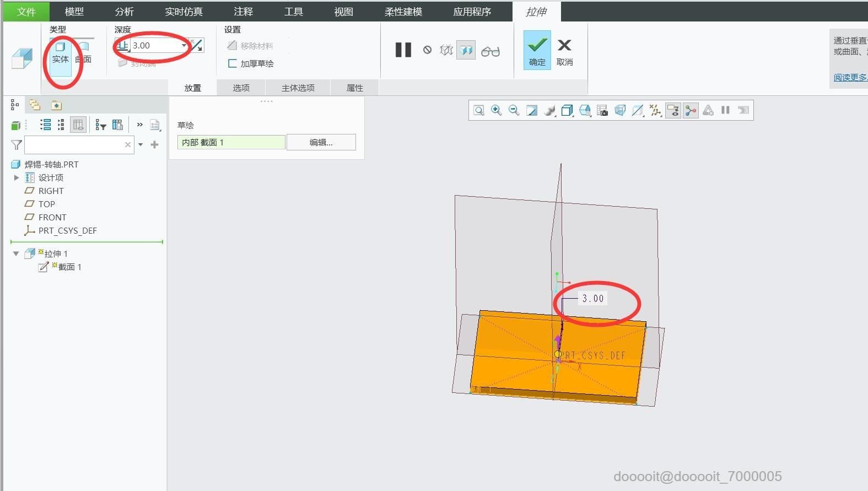
Task: Click the model tree search input field
Action: point(74,144)
